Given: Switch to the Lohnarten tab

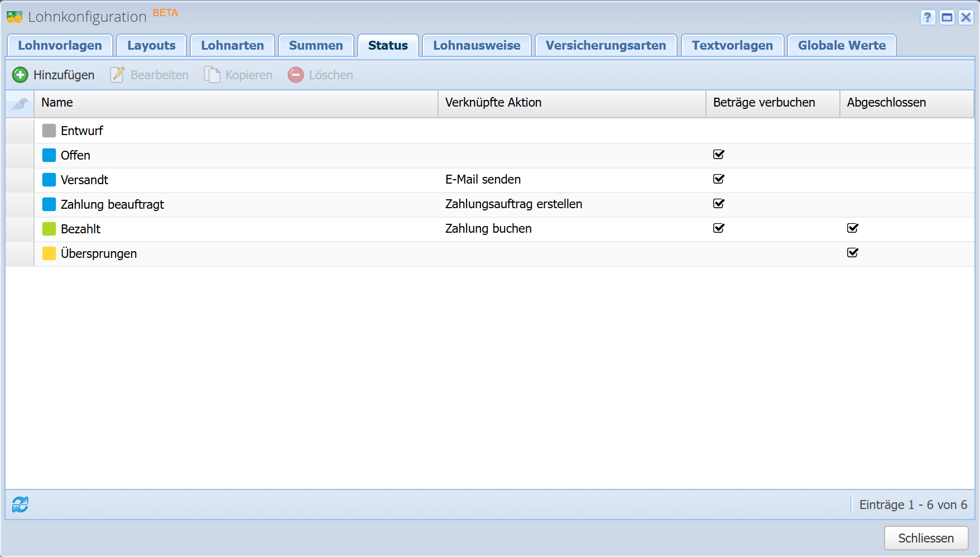Looking at the screenshot, I should (232, 46).
